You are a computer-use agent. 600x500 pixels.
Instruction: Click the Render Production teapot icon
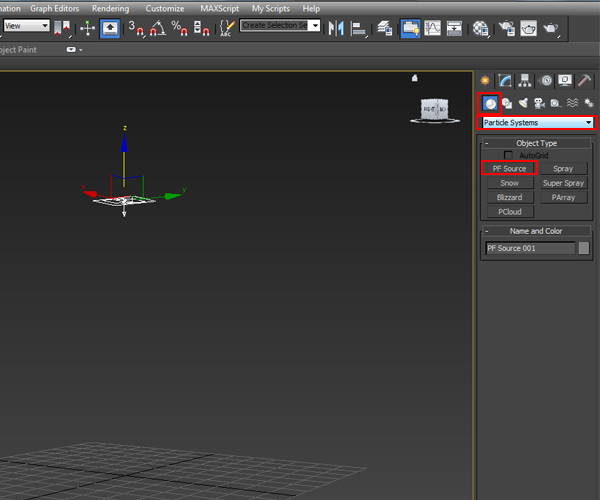click(551, 28)
